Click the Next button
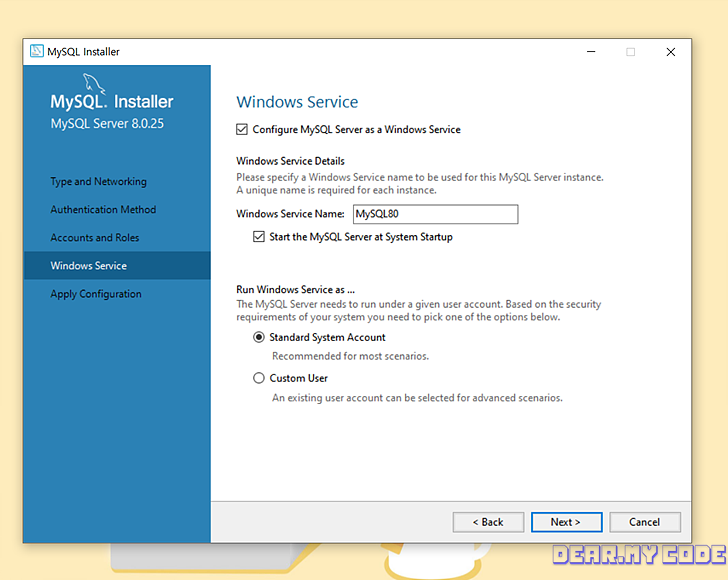This screenshot has width=728, height=580. click(566, 522)
